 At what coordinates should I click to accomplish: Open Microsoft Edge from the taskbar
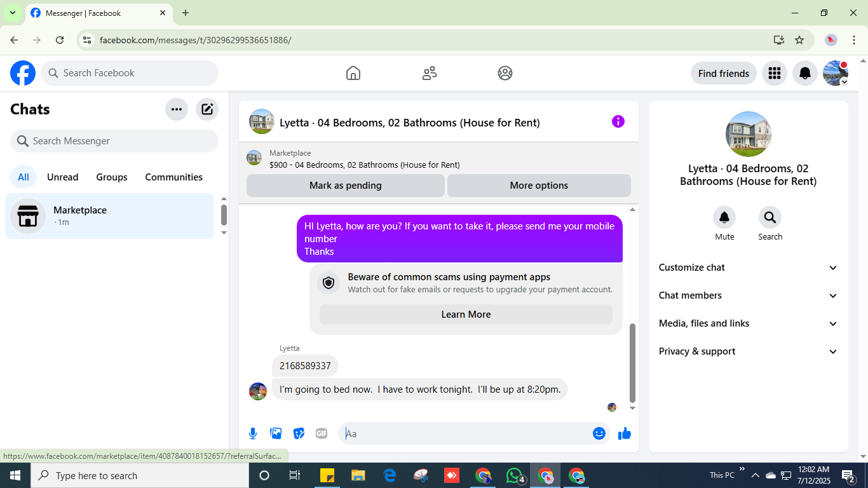coord(390,475)
